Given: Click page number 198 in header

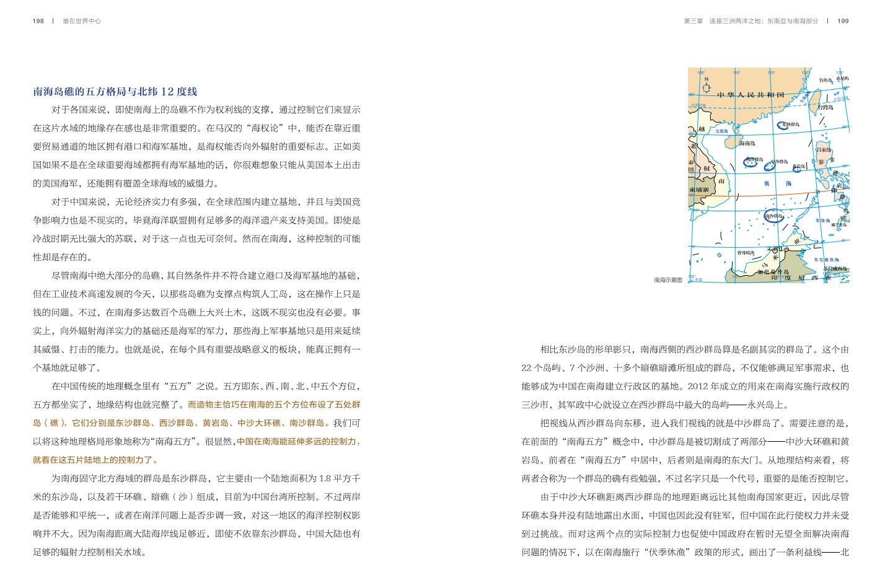Looking at the screenshot, I should tap(38, 21).
